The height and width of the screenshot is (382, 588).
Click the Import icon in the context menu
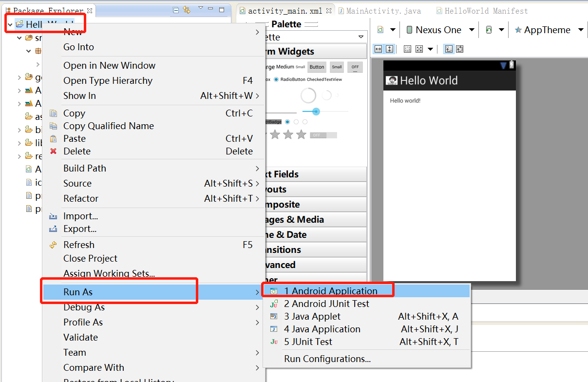click(x=53, y=216)
